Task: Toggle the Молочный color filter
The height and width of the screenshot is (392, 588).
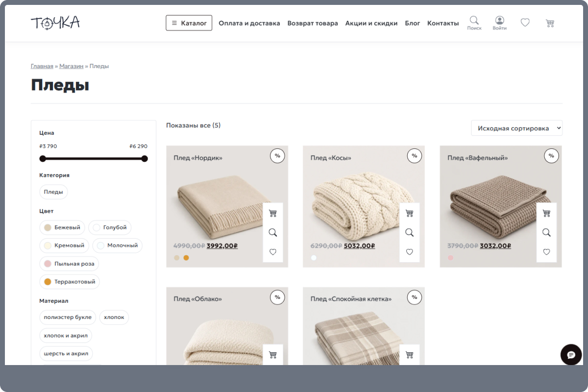Action: pos(117,245)
